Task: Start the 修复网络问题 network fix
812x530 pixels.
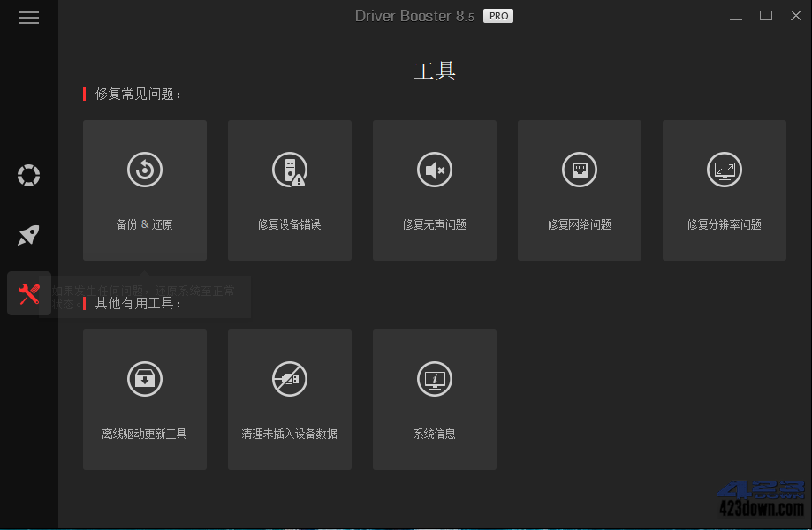Action: pos(580,191)
